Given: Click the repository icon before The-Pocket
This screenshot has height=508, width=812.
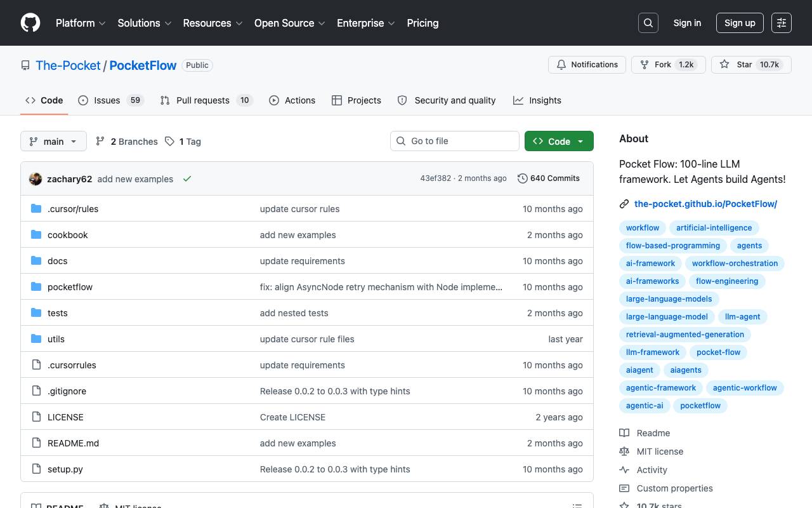Looking at the screenshot, I should (25, 65).
